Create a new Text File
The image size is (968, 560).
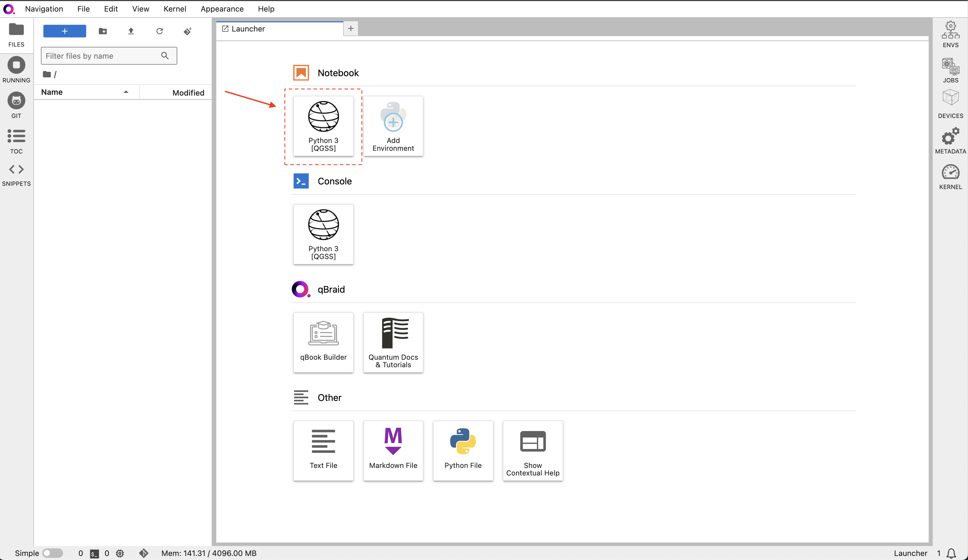coord(323,451)
